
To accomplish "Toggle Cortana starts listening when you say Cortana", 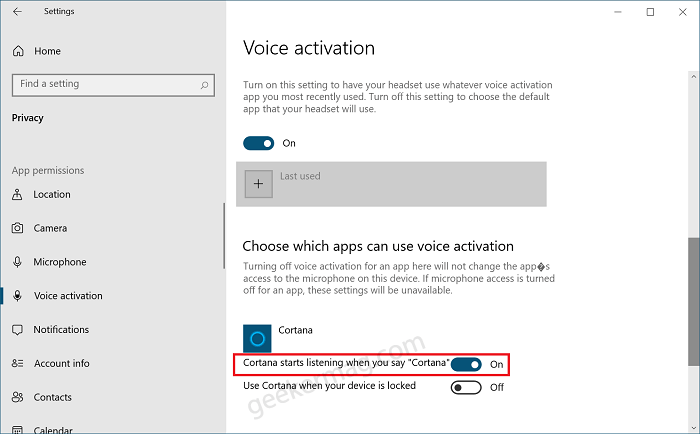I will (466, 364).
